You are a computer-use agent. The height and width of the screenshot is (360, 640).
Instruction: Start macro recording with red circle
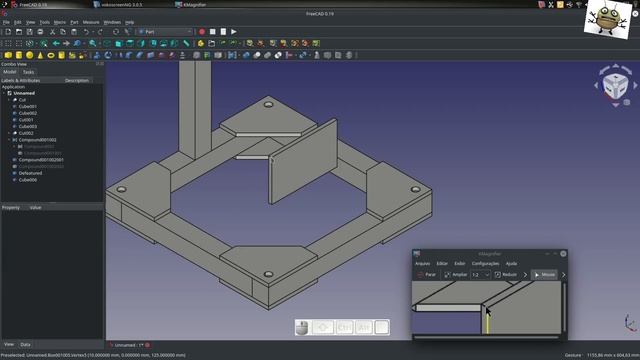(x=202, y=32)
